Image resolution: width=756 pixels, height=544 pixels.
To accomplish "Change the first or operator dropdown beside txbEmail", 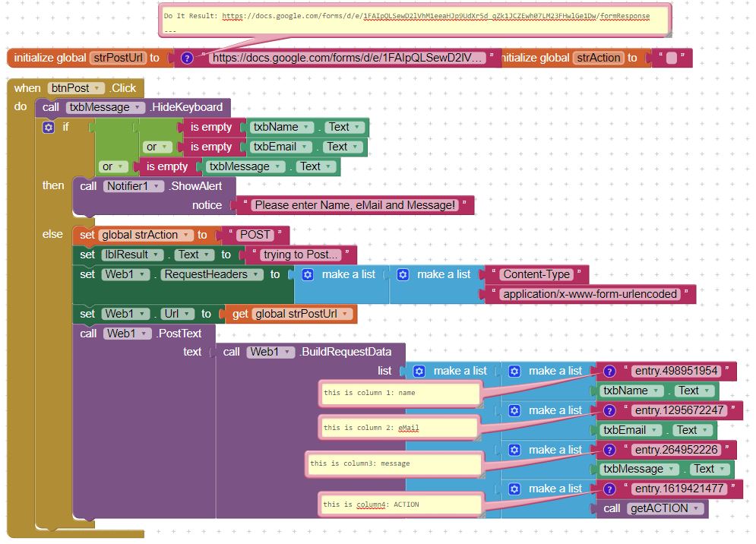I will coord(157,147).
